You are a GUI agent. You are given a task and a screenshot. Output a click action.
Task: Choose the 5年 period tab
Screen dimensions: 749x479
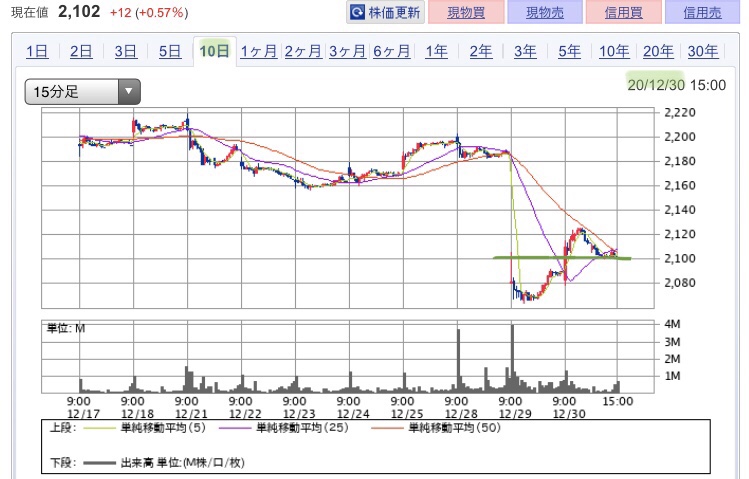click(x=569, y=51)
